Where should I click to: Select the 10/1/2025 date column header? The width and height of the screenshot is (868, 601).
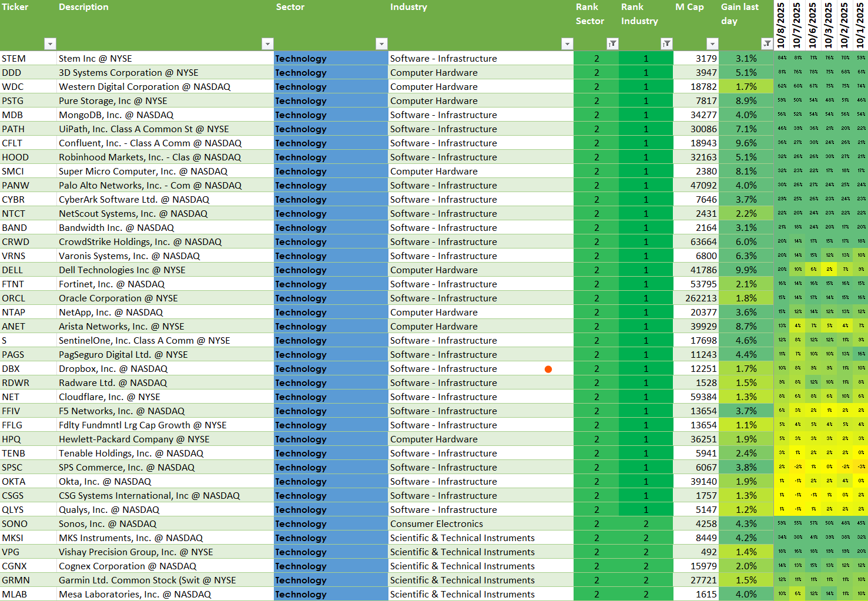pyautogui.click(x=860, y=25)
